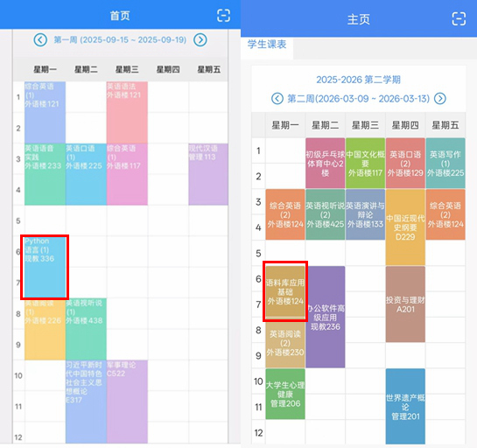Open 办公软件高级应用 现教236 course
This screenshot has width=477, height=448.
pyautogui.click(x=326, y=317)
